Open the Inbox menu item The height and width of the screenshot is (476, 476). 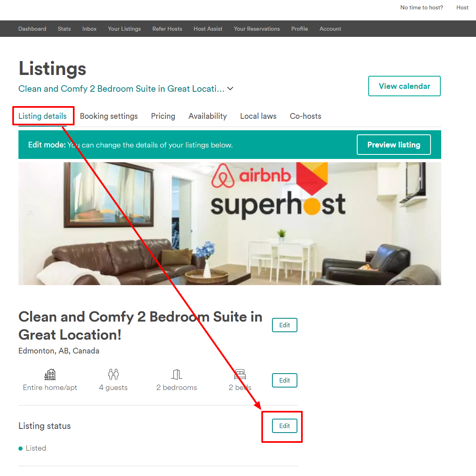89,29
